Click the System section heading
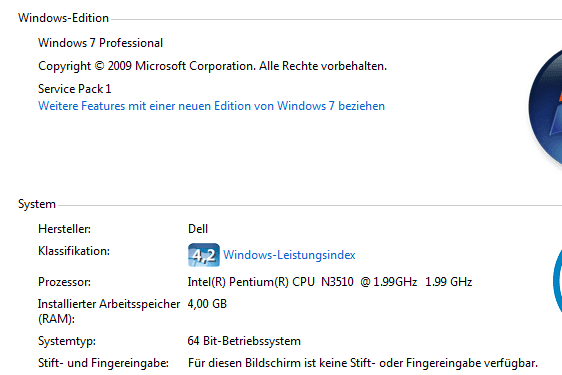This screenshot has width=562, height=375. (37, 204)
